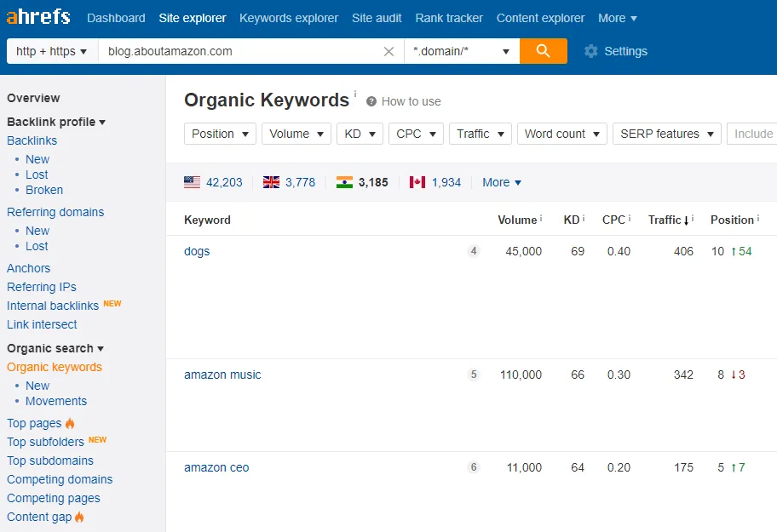Click the Include keywords input field
The width and height of the screenshot is (777, 532).
coord(752,134)
